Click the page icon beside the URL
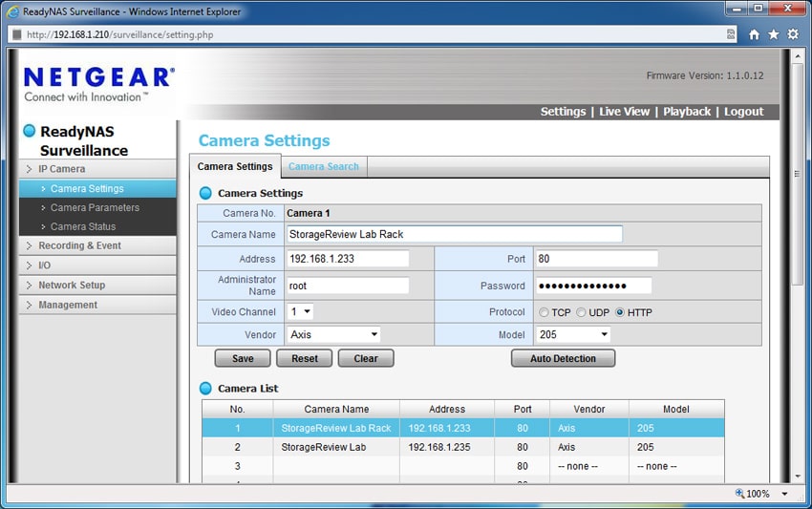The width and height of the screenshot is (812, 509). pos(17,34)
